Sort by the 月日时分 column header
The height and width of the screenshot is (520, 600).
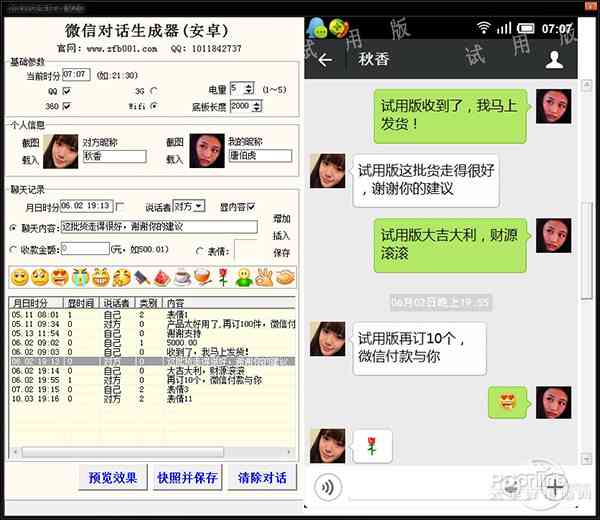pos(36,303)
